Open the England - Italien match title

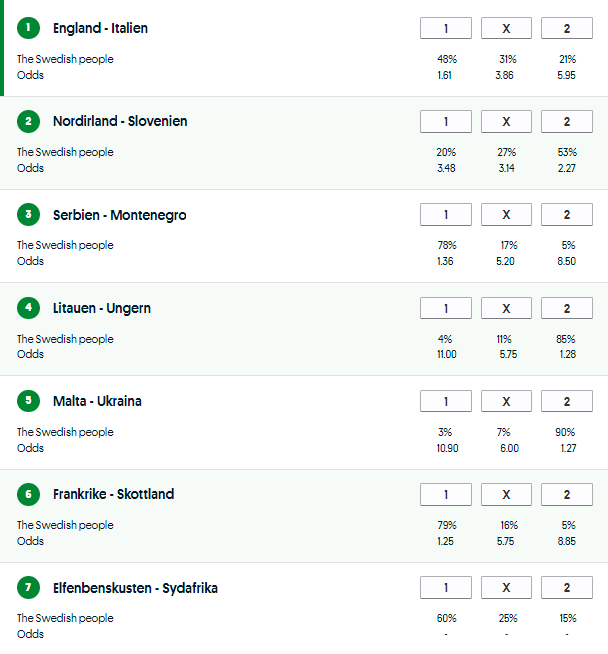(x=100, y=28)
